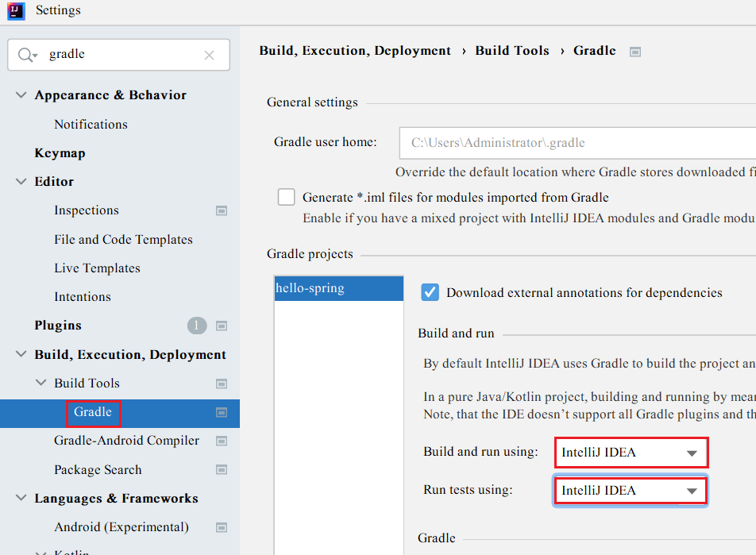Click the settings search field containing gradle
The image size is (756, 555).
118,55
